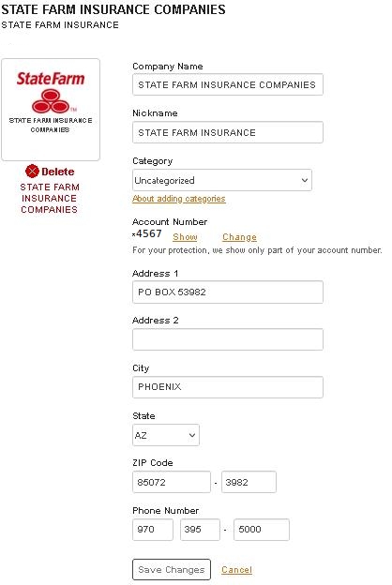
Task: Click the phone line number field 5000
Action: pyautogui.click(x=262, y=530)
